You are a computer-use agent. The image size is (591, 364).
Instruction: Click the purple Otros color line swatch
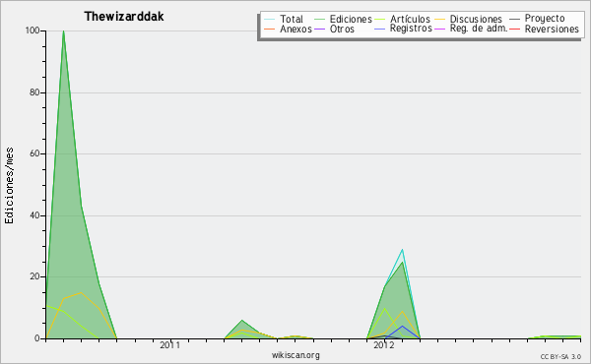[319, 29]
